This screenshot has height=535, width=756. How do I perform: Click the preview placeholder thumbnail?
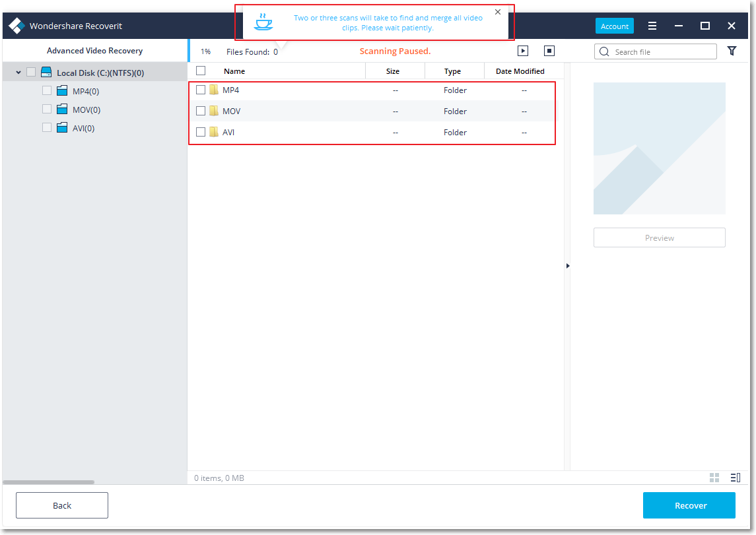point(659,148)
